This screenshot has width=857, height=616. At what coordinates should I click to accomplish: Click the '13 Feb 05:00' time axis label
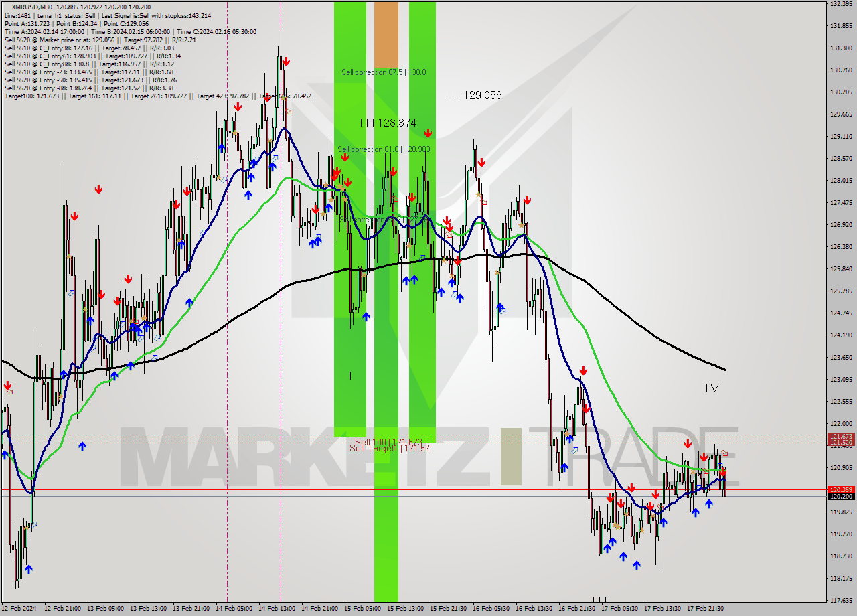point(106,609)
